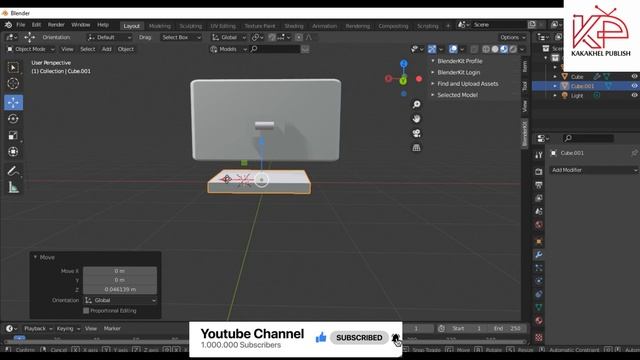Switch viewport to Rendered shading

513,49
